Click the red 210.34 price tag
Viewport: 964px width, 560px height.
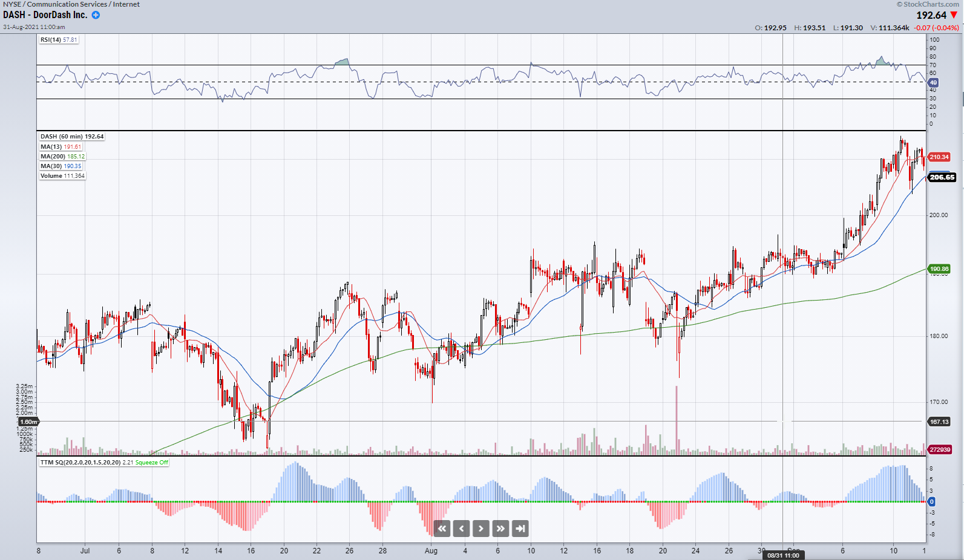pos(939,157)
